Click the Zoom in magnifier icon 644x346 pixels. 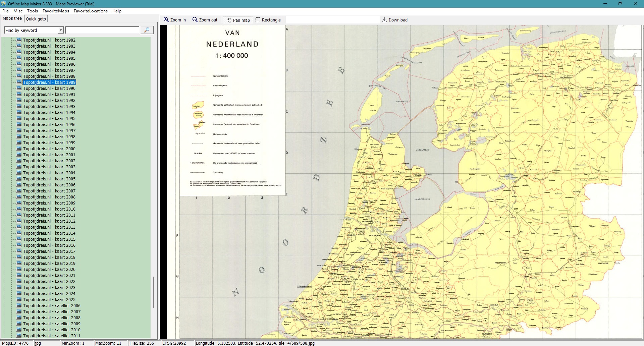(166, 20)
